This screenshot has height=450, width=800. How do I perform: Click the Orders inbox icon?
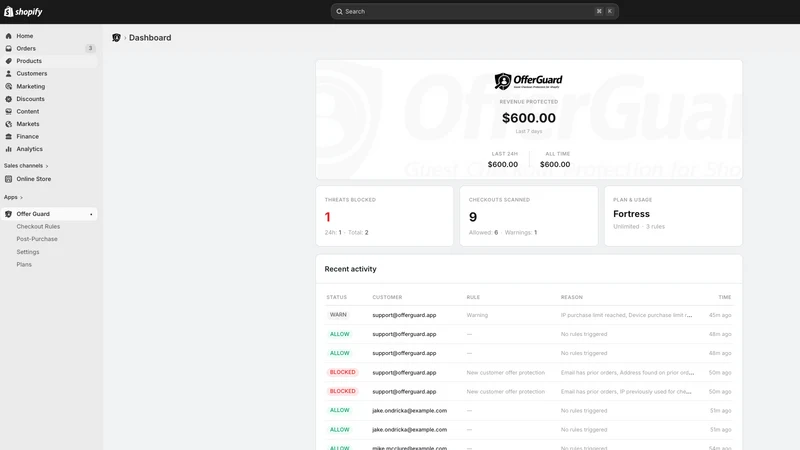coord(9,48)
